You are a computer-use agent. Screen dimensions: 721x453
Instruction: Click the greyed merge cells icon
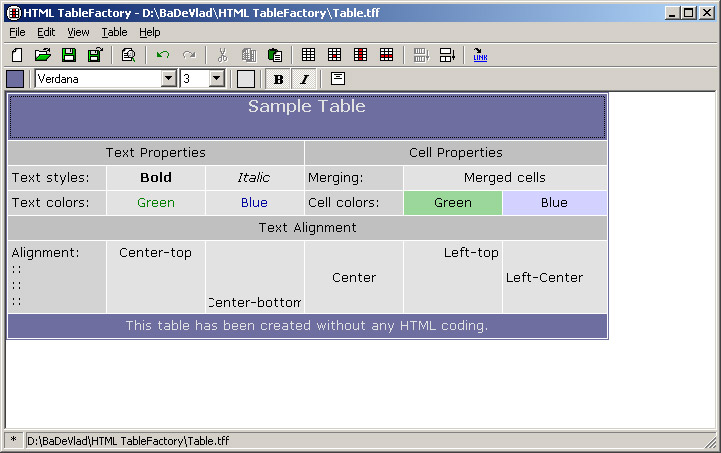421,55
